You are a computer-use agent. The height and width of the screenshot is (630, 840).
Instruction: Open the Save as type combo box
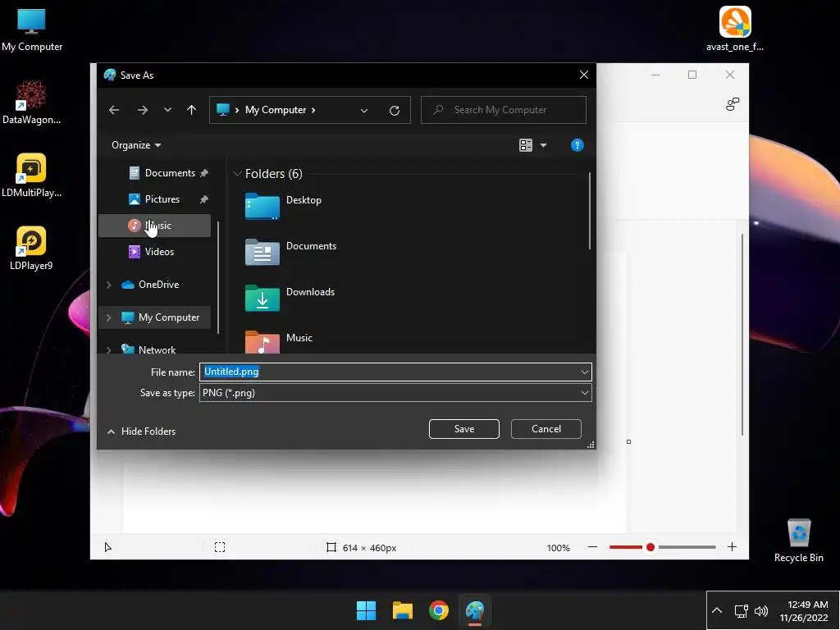(x=395, y=393)
